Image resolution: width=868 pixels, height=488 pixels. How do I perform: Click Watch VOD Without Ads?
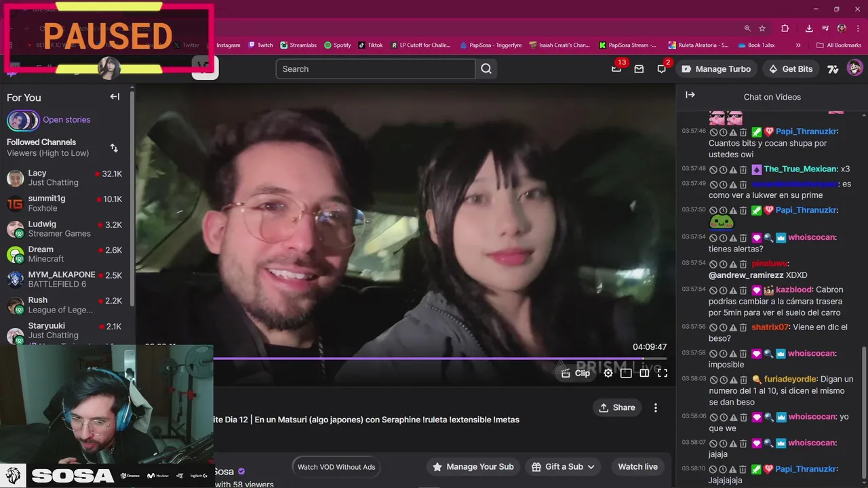(336, 467)
